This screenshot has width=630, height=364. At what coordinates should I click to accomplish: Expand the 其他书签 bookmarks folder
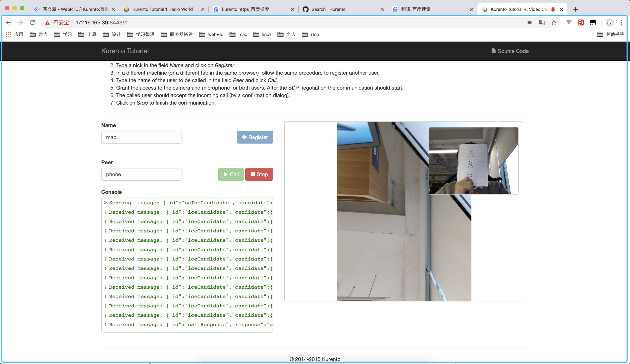[610, 35]
